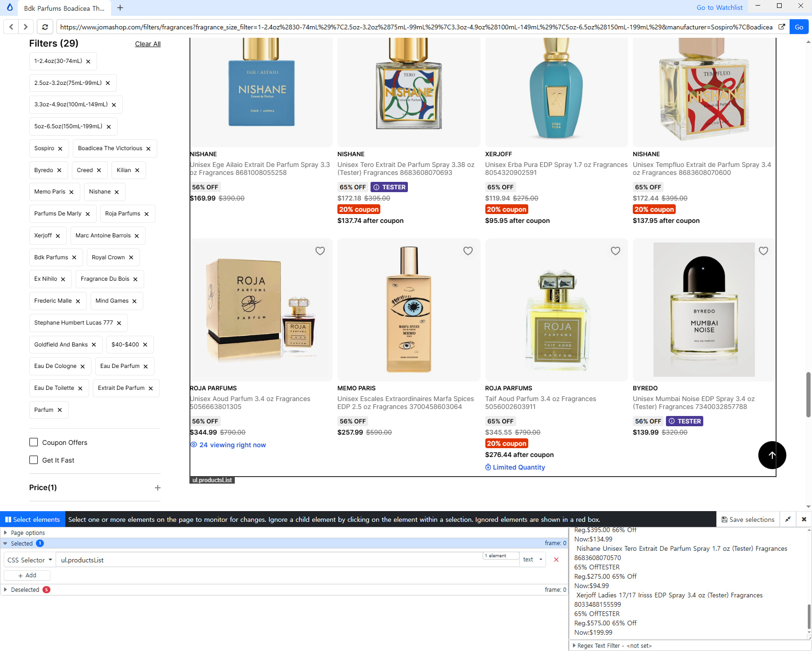Image resolution: width=812 pixels, height=651 pixels.
Task: Close the element selector panel
Action: pyautogui.click(x=804, y=519)
